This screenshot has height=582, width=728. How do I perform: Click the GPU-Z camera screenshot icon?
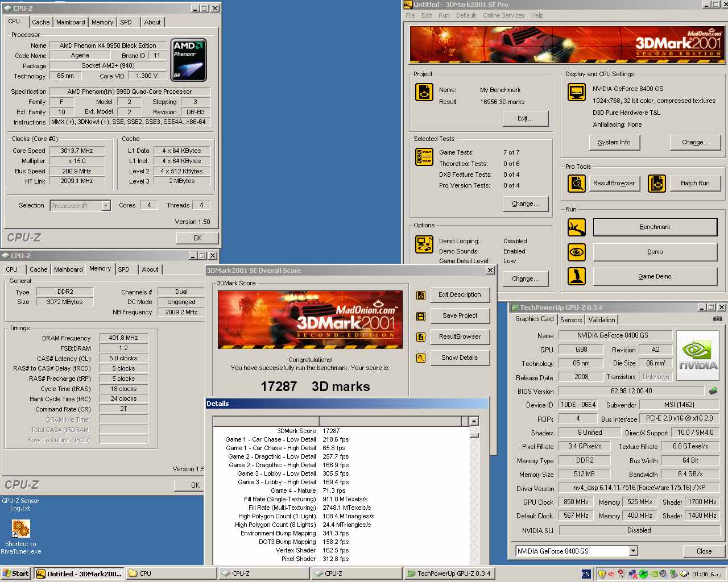tap(717, 319)
